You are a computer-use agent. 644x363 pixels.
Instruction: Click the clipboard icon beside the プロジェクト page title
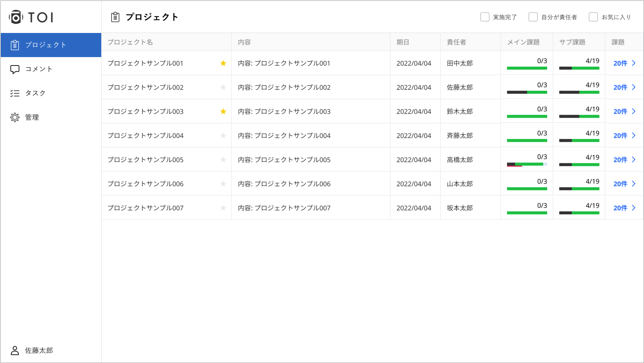tap(115, 17)
